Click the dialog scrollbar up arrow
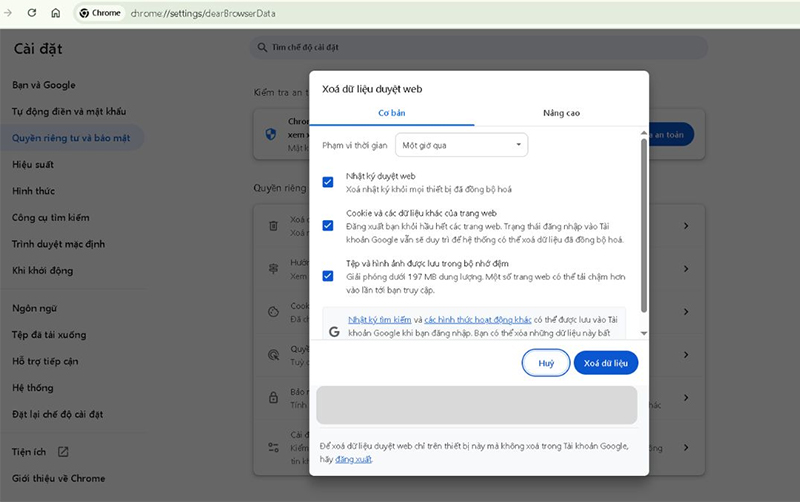 [x=644, y=133]
